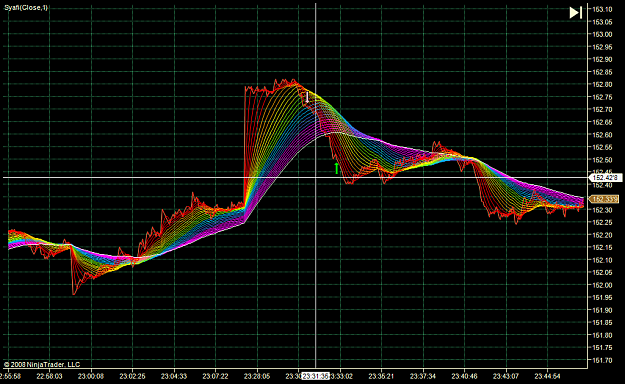Click the 152.95 price axis label

[x=602, y=47]
